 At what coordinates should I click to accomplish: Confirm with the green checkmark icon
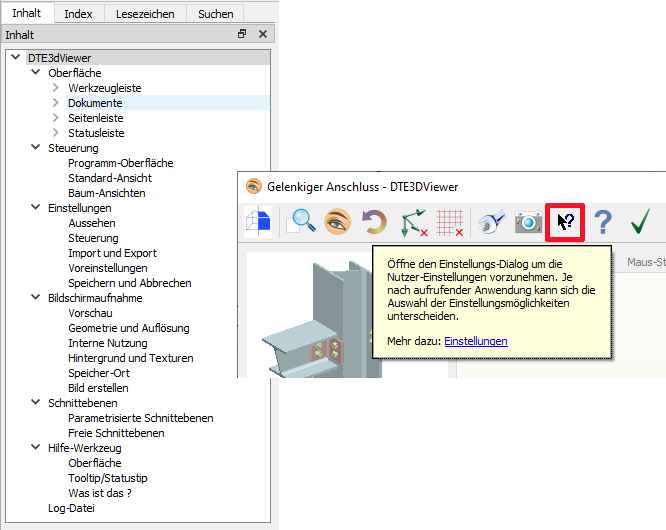coord(640,222)
